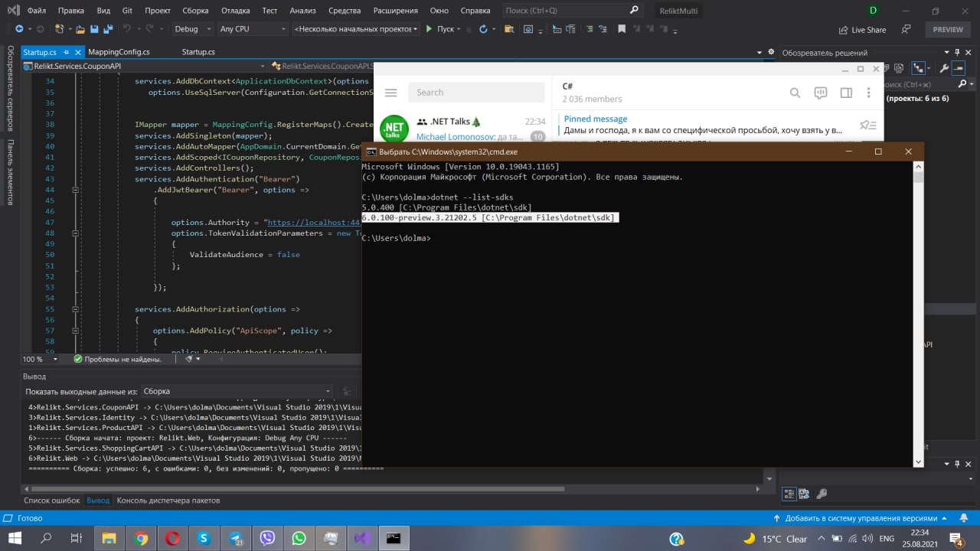Open search in Telegram C# chat
The height and width of the screenshot is (551, 980).
coord(795,93)
